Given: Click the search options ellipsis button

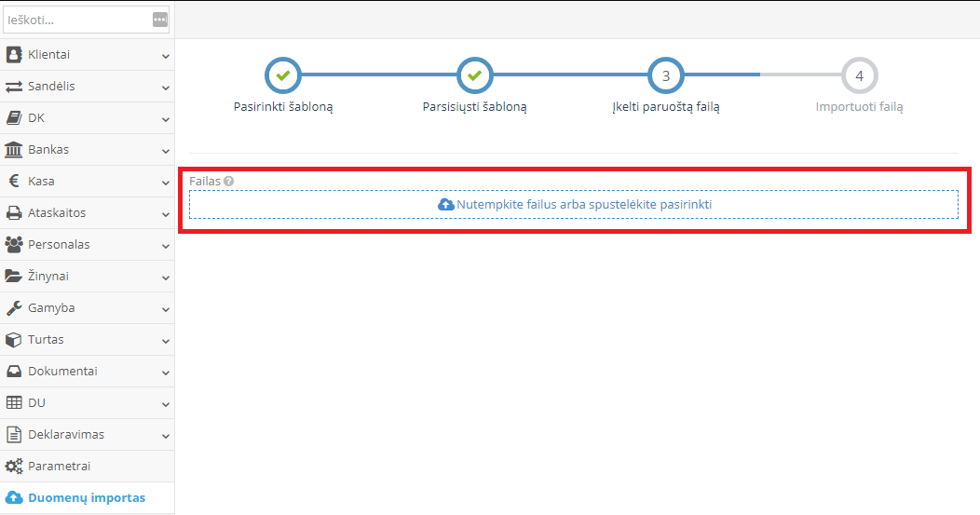Looking at the screenshot, I should 159,20.
